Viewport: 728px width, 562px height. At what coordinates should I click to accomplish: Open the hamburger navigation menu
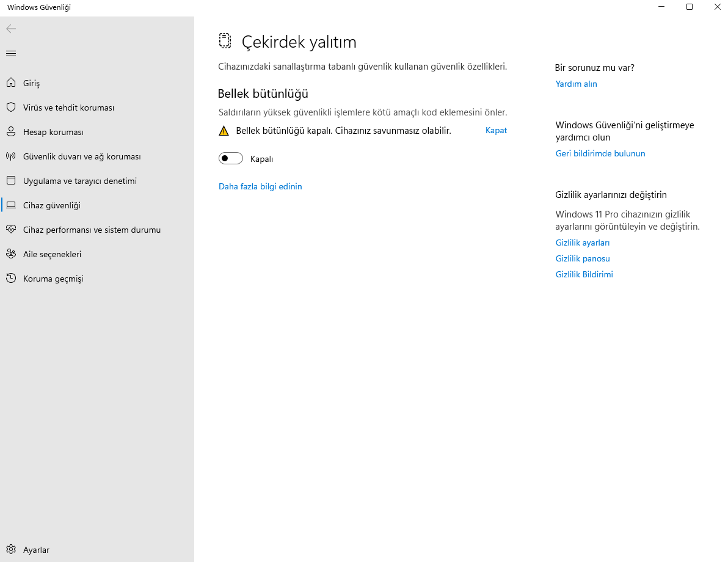(x=11, y=53)
